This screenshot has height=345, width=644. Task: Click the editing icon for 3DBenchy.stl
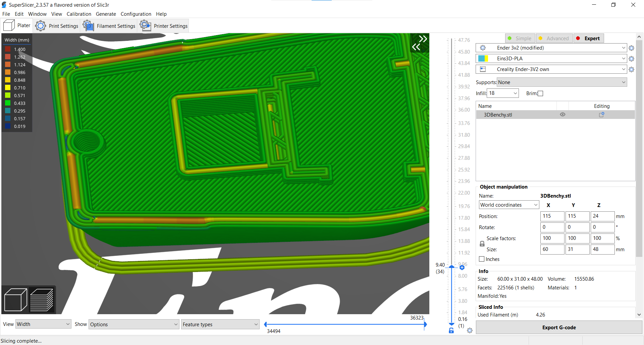point(602,115)
